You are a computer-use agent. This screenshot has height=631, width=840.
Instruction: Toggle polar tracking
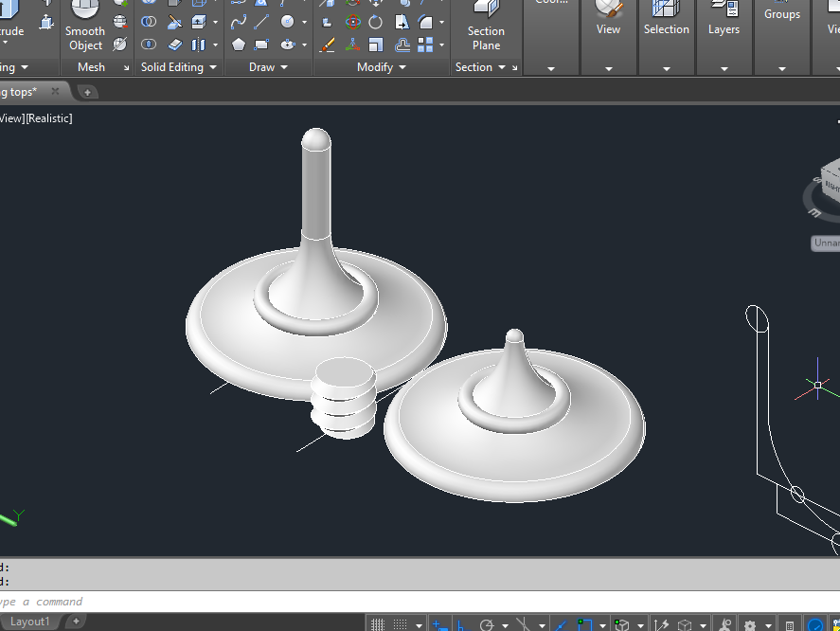tap(487, 624)
